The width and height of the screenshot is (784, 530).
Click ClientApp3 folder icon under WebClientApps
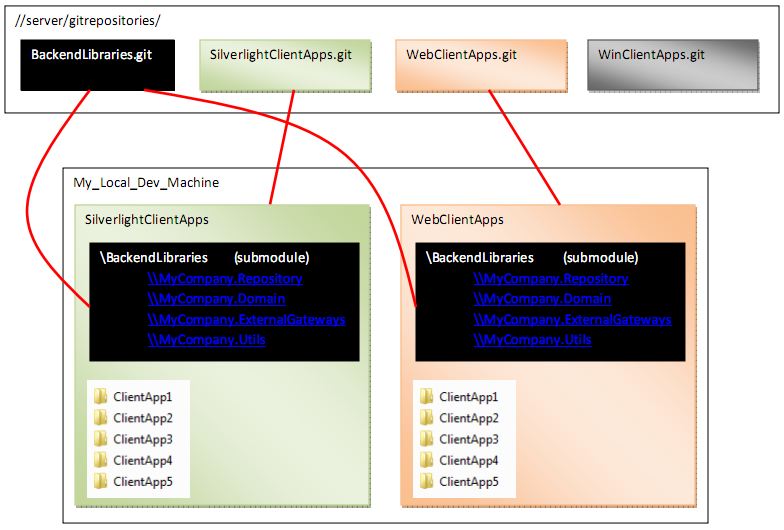click(426, 439)
